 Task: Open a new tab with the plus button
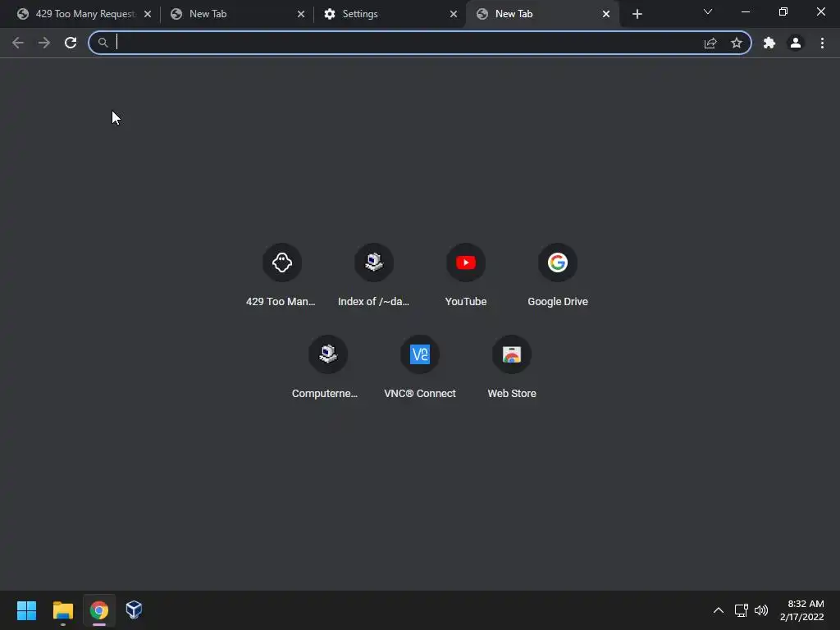tap(637, 14)
